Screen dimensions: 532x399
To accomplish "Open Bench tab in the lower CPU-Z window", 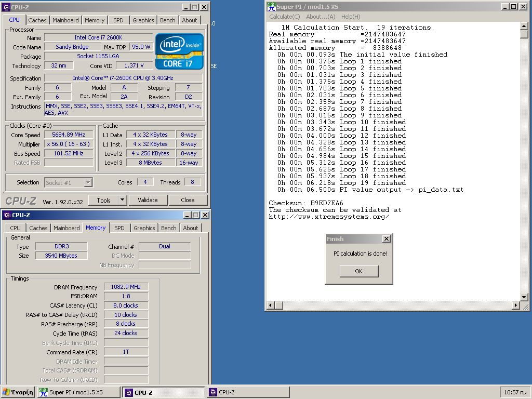I will pos(169,228).
